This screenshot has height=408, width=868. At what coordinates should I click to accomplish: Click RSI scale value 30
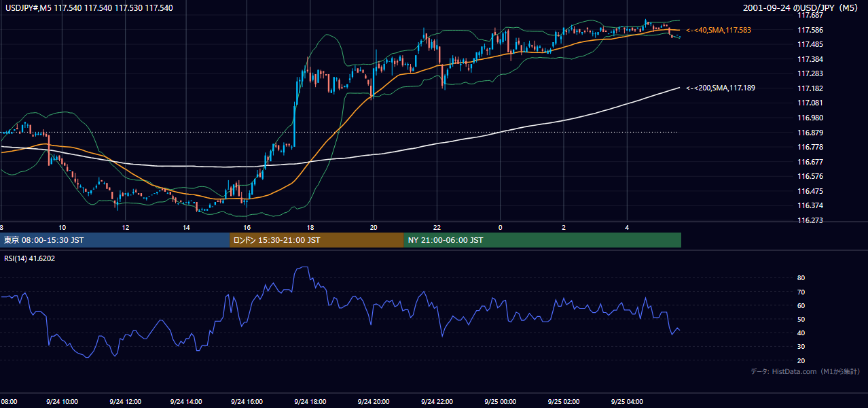[801, 347]
